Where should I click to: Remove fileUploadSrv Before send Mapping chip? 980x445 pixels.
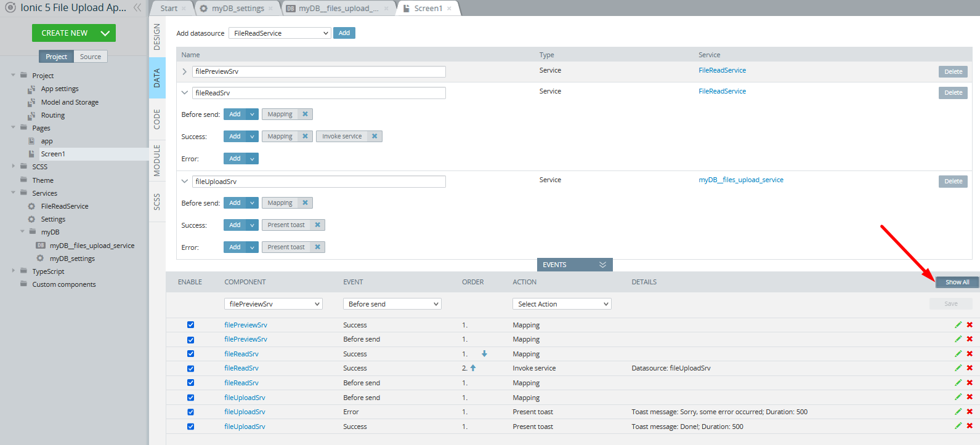point(305,202)
